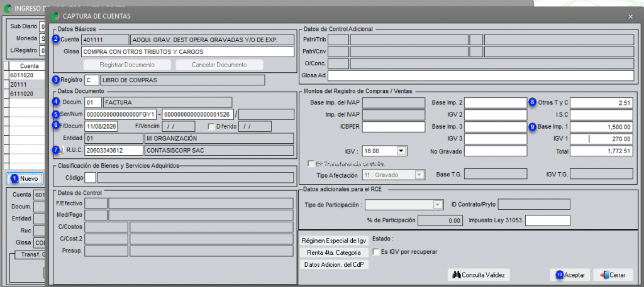Click the Registro code field containing C
The image size is (644, 287).
click(x=92, y=80)
